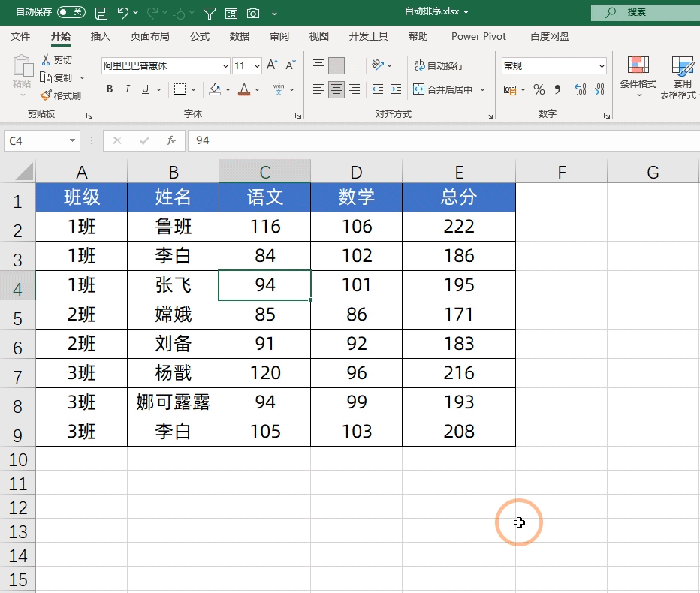This screenshot has height=593, width=700.
Task: Switch to the Insert (插入) tab
Action: click(x=100, y=36)
